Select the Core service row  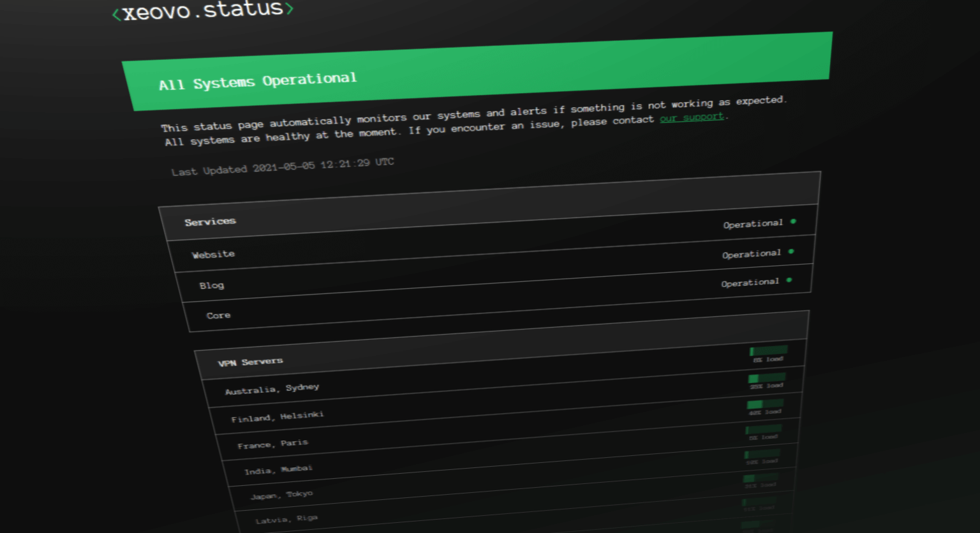click(498, 298)
